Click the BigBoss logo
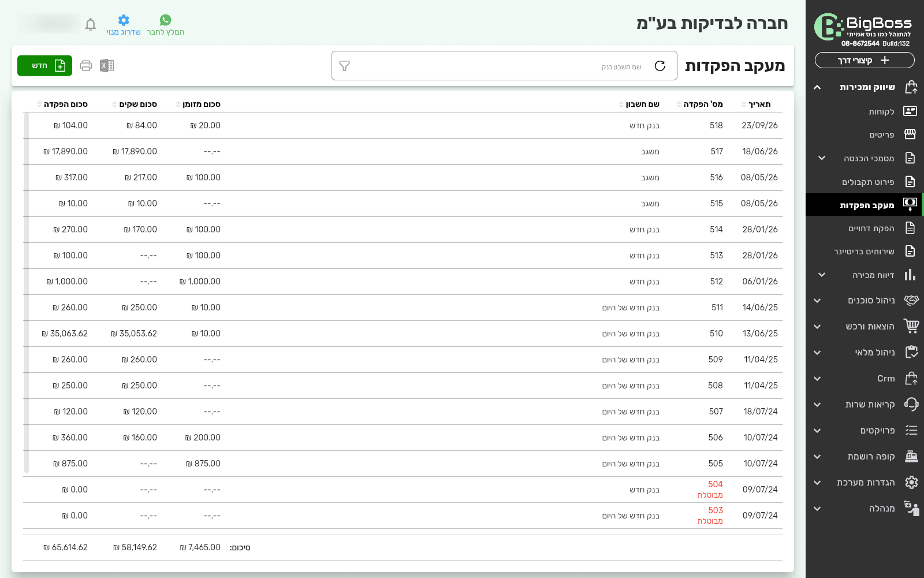Image resolution: width=924 pixels, height=578 pixels. (863, 27)
